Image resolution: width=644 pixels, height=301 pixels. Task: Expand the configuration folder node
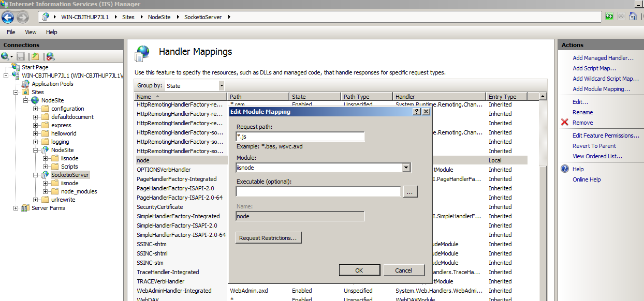35,109
